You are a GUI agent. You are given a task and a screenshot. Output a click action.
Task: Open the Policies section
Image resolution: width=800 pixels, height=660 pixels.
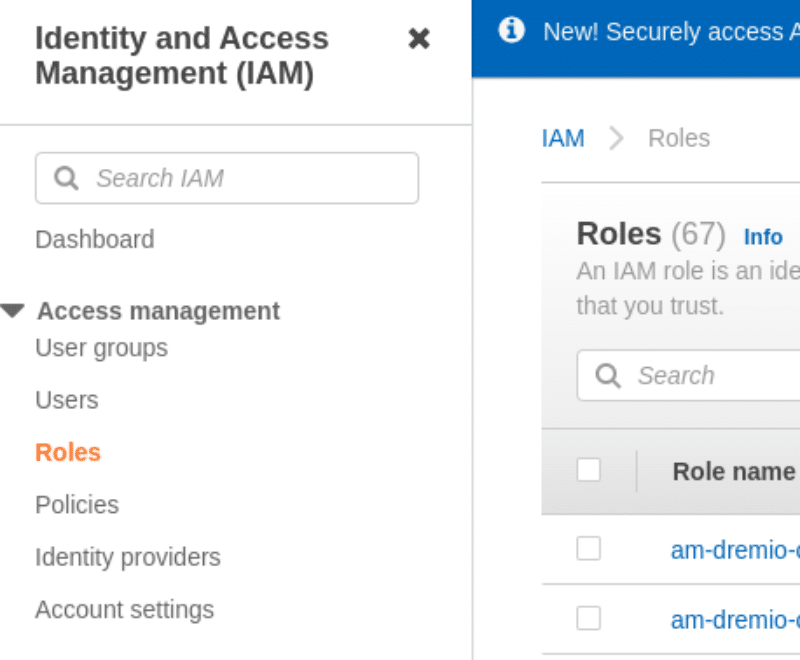pyautogui.click(x=77, y=505)
